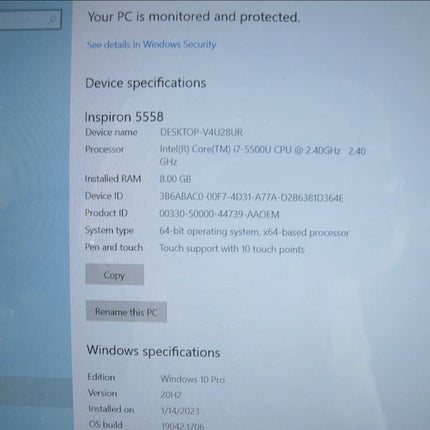Screen dimensions: 430x430
Task: Click the Pen and touch label
Action: click(x=114, y=247)
